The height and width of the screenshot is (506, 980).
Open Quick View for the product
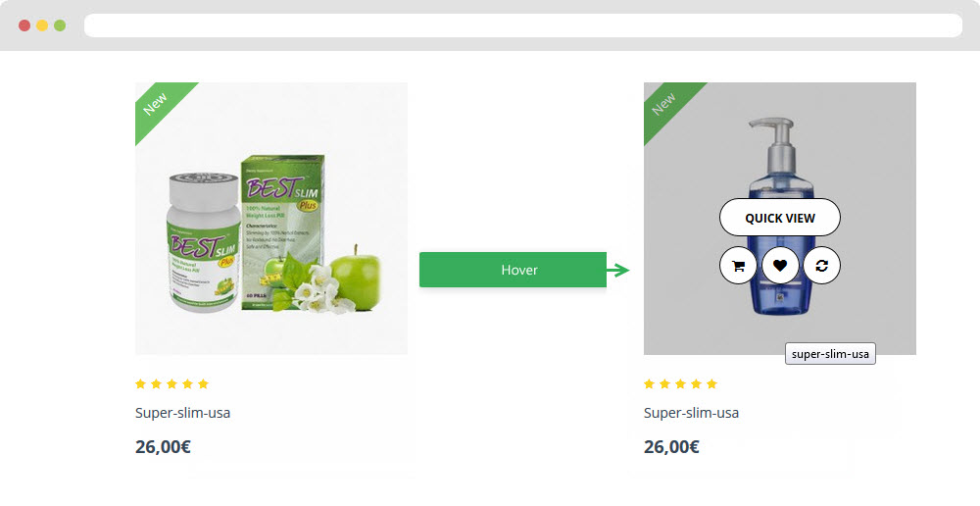(x=780, y=218)
